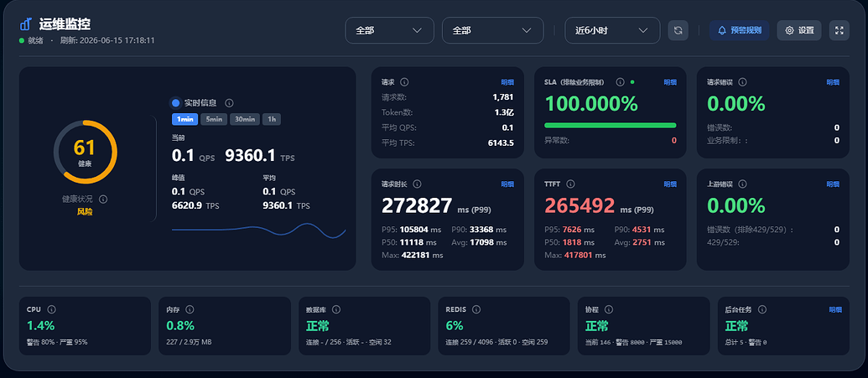This screenshot has height=378, width=868.
Task: Click the memory usage value 0.8%
Action: (x=180, y=325)
